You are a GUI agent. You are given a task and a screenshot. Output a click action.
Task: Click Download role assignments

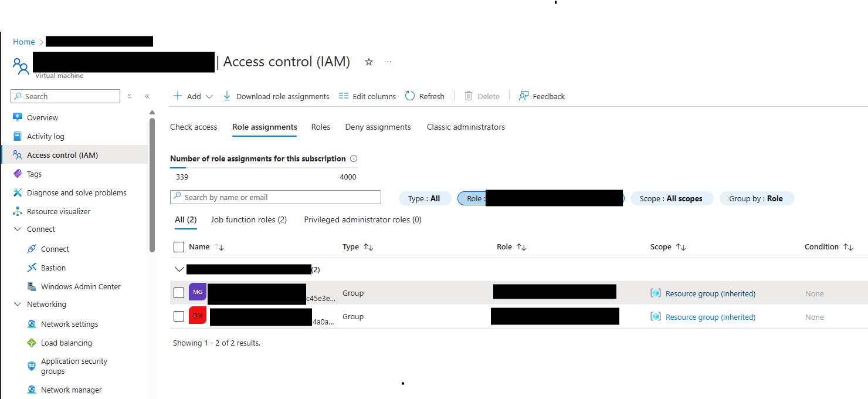[x=276, y=96]
